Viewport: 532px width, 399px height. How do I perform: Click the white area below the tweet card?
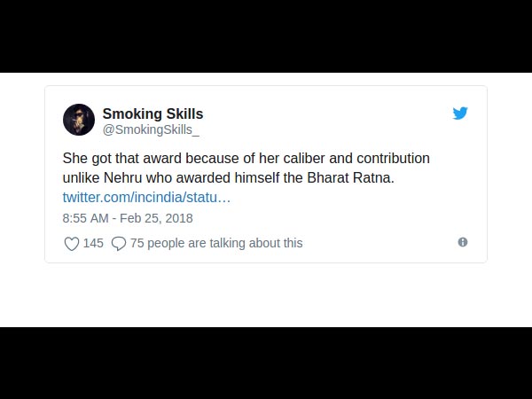[x=266, y=294]
